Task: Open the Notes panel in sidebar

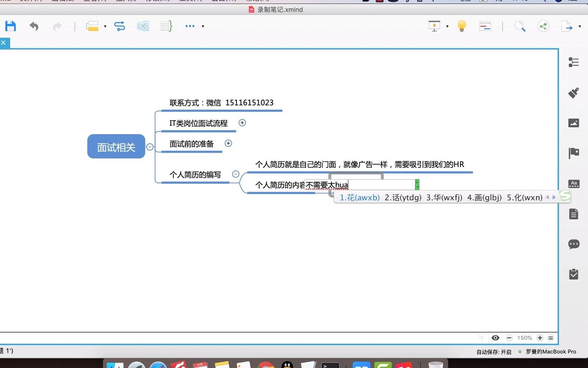Action: [574, 214]
